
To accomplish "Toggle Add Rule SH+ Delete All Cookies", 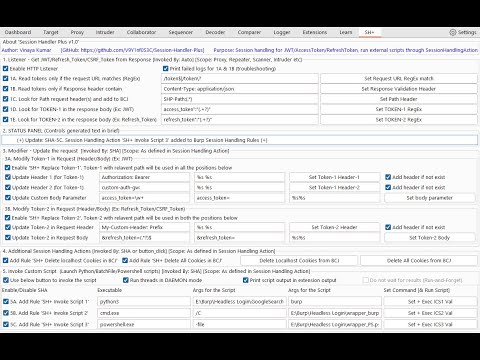I will (x=125, y=261).
